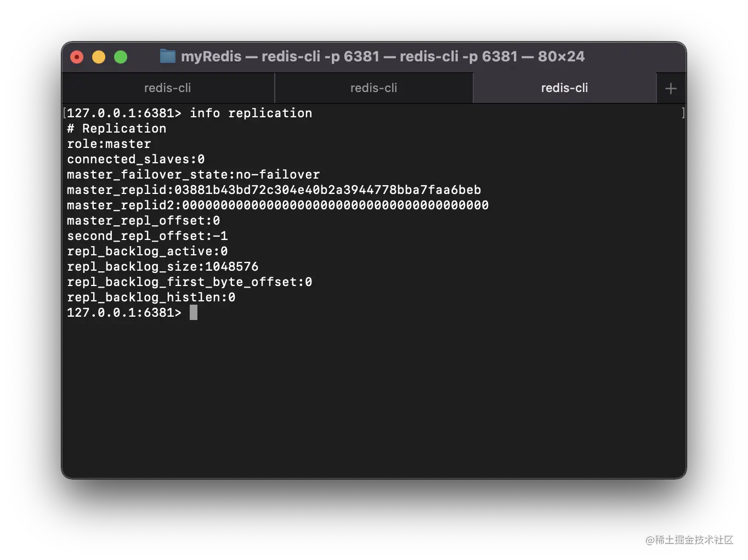Viewport: 748px width, 560px height.
Task: Click the 'second_repl_offset:-1' line
Action: pyautogui.click(x=147, y=236)
